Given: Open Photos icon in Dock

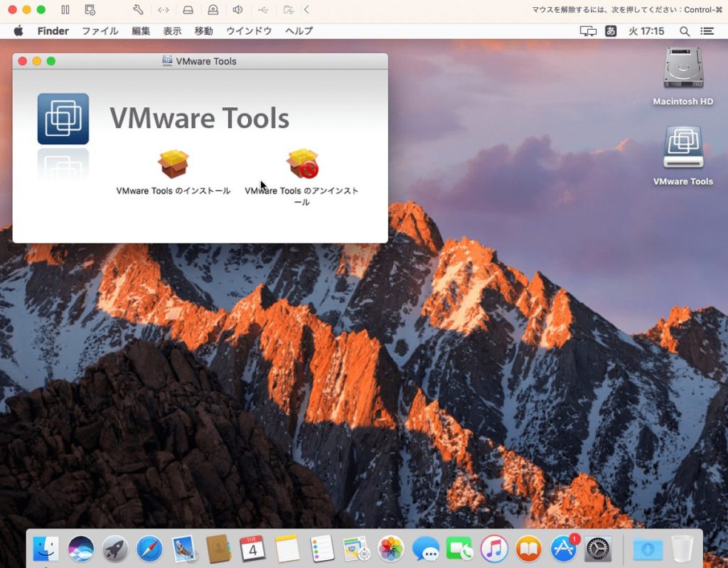Looking at the screenshot, I should tap(390, 548).
